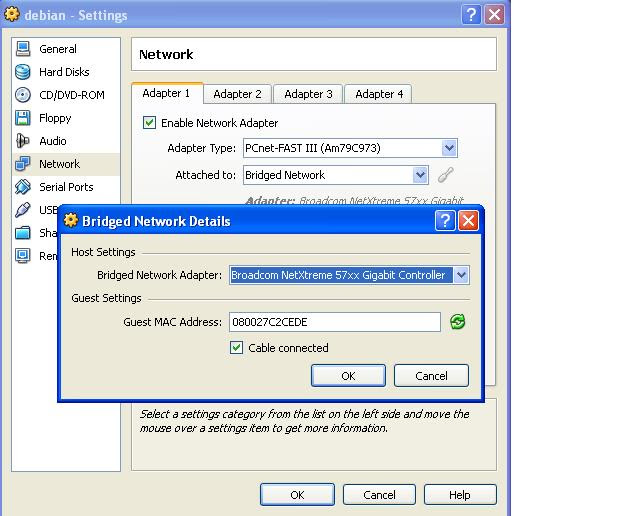Open the Adapter Type dropdown
The image size is (640, 516).
click(449, 148)
